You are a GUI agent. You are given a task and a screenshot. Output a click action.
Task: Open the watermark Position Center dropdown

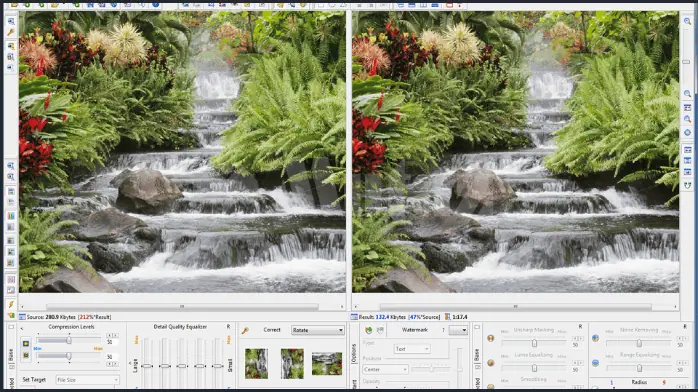(x=385, y=370)
